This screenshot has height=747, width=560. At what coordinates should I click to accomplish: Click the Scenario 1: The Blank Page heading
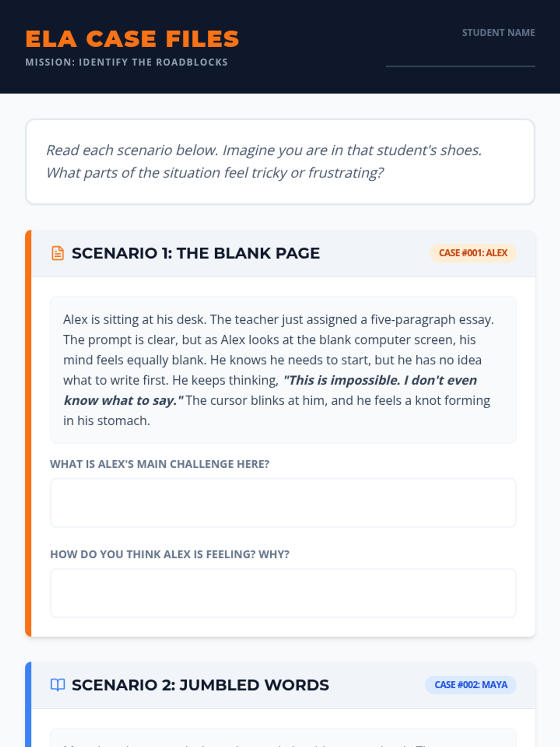pyautogui.click(x=196, y=253)
